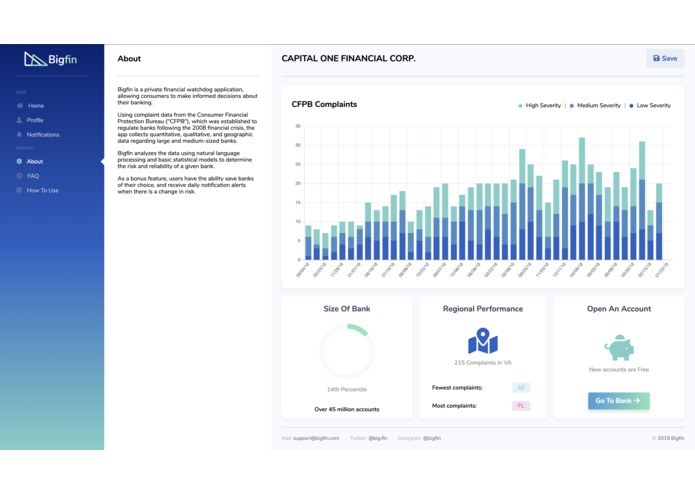Click the Size Of Bank percentile ring
The image size is (695, 494).
tap(347, 351)
